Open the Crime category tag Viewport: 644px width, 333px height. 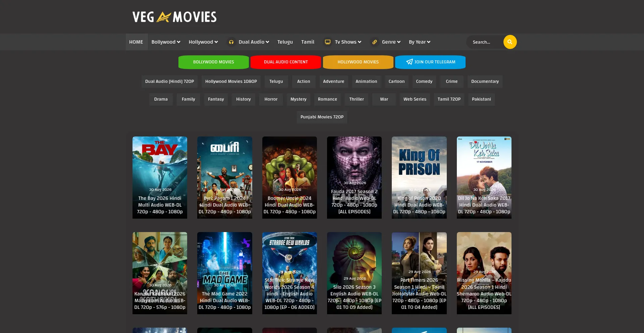click(x=452, y=81)
